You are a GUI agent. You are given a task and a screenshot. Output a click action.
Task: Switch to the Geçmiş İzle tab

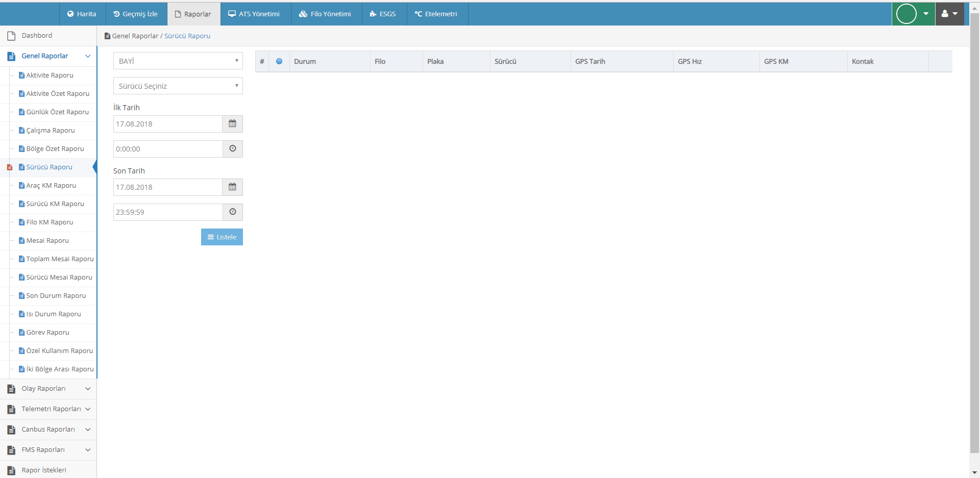coord(136,14)
